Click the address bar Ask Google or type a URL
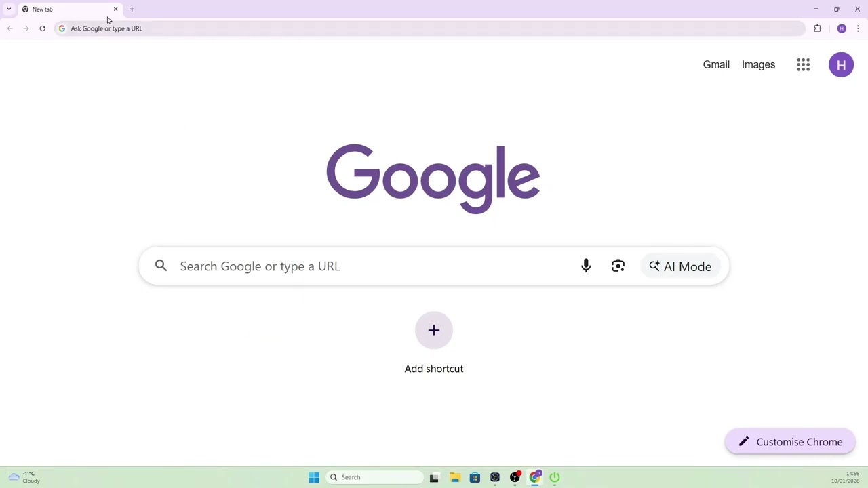Screen dimensions: 868x488 coord(430,28)
